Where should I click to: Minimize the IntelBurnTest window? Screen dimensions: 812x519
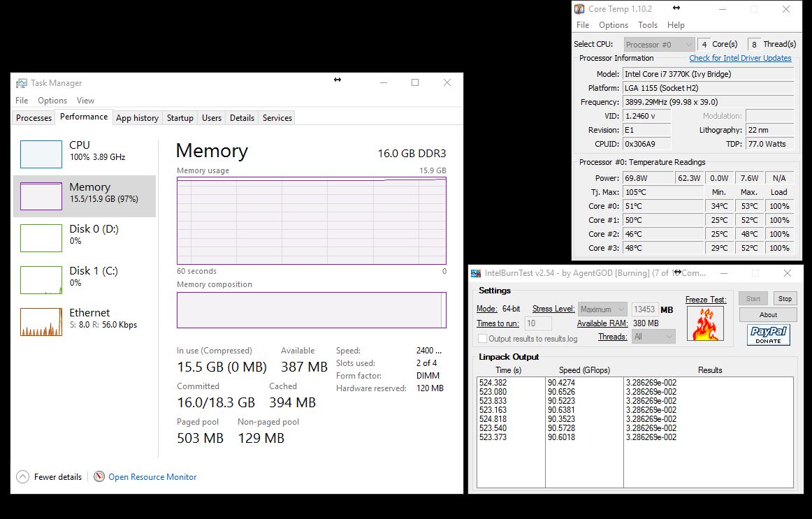click(724, 273)
